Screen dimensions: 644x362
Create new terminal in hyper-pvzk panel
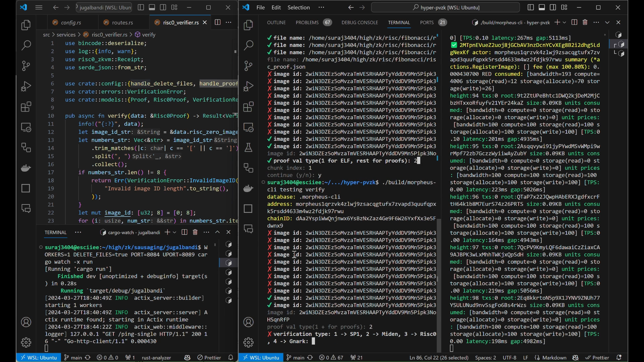[x=557, y=22]
